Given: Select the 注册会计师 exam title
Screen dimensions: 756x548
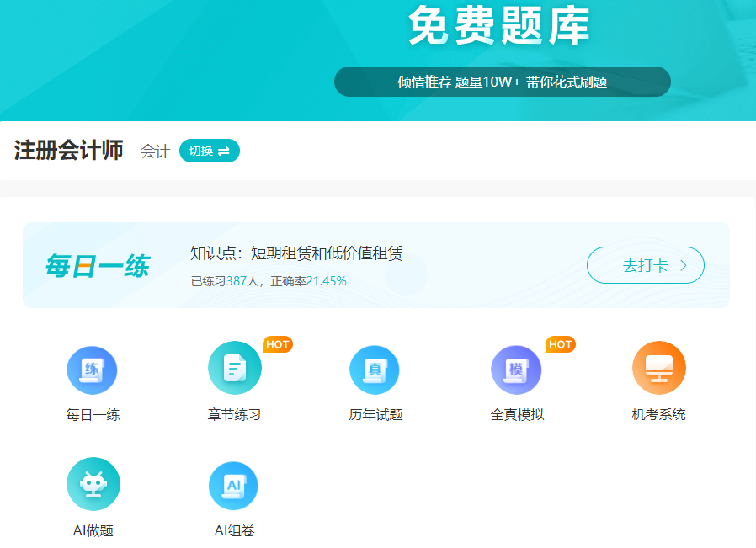Looking at the screenshot, I should click(68, 149).
